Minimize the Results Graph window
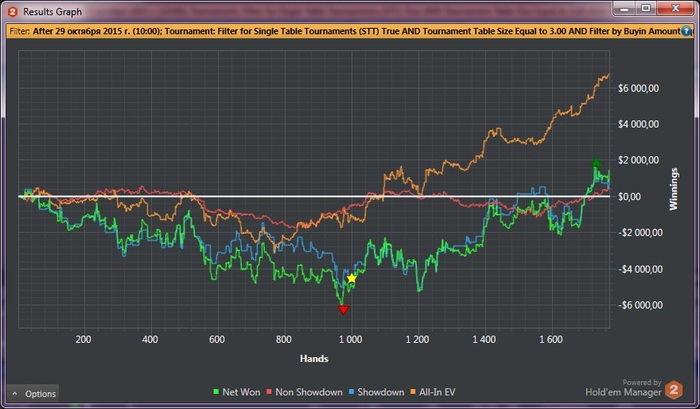Image resolution: width=700 pixels, height=409 pixels. (624, 8)
